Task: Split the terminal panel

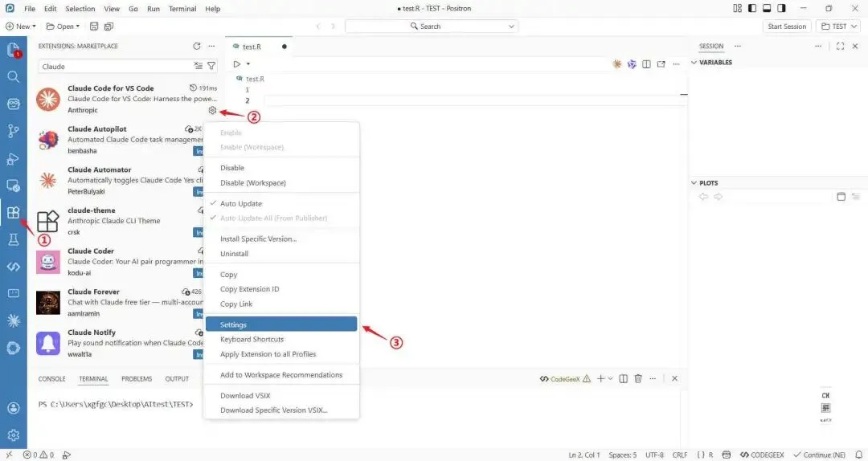Action: click(x=624, y=378)
